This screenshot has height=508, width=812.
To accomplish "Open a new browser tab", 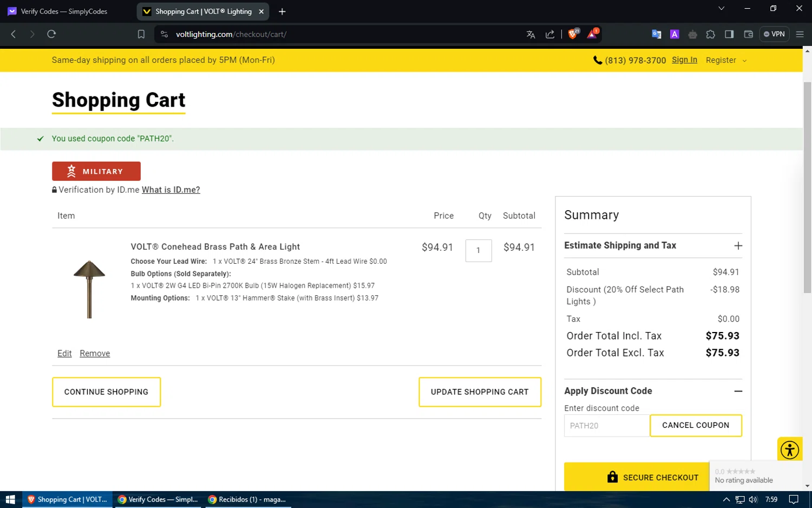I will pos(282,11).
